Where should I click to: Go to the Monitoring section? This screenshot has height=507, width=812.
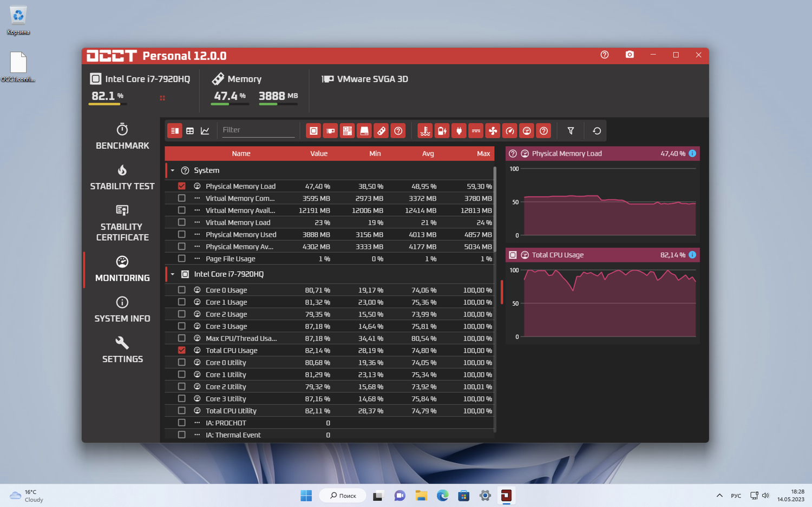pos(122,269)
